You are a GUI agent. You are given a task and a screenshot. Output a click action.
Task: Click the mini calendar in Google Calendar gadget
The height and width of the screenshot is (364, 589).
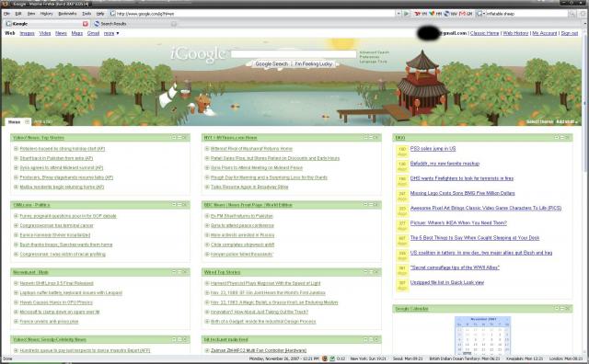coord(482,335)
